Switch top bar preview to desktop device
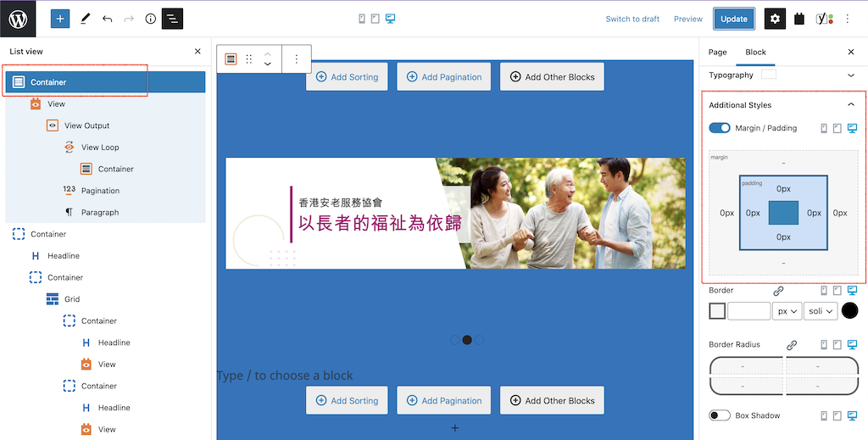Image resolution: width=868 pixels, height=440 pixels. coord(390,19)
